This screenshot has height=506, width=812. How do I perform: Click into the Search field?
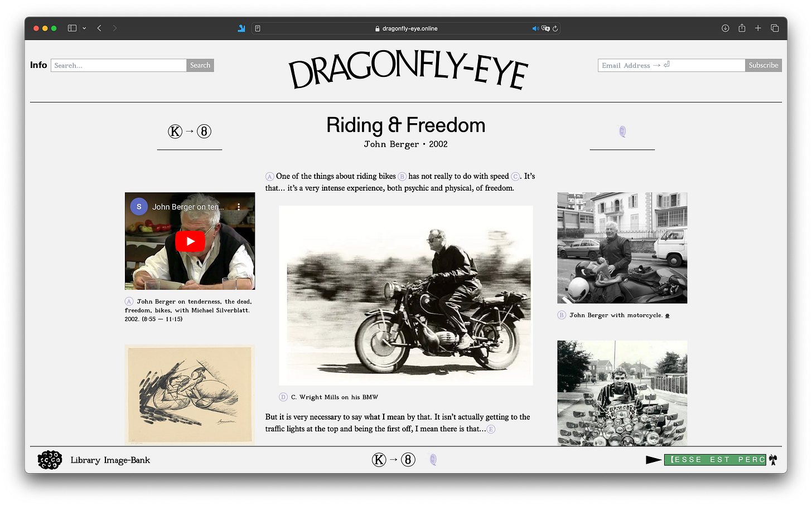[x=119, y=65]
